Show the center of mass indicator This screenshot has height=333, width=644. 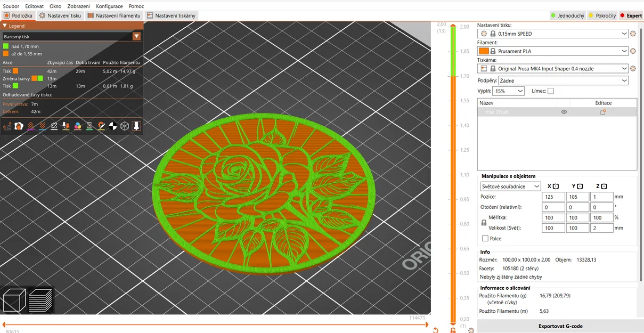pos(112,126)
